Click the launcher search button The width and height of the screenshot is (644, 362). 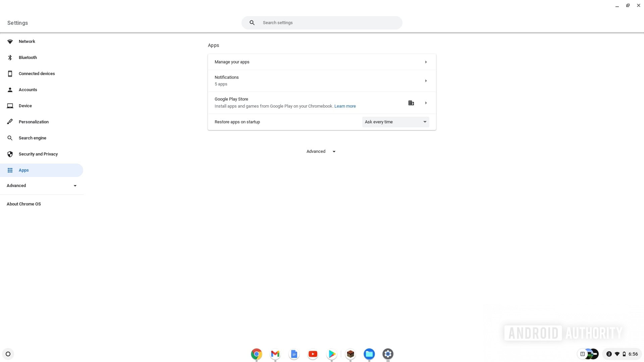point(8,354)
